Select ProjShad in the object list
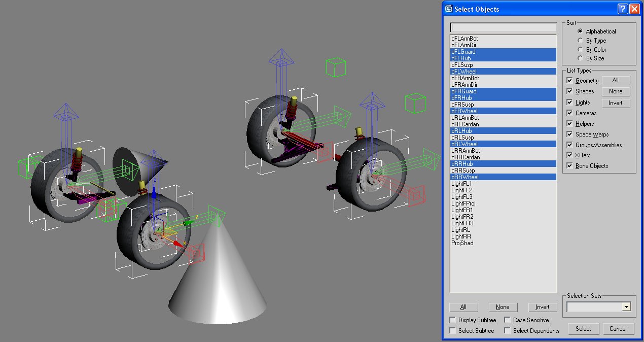Image resolution: width=644 pixels, height=342 pixels. [461, 243]
